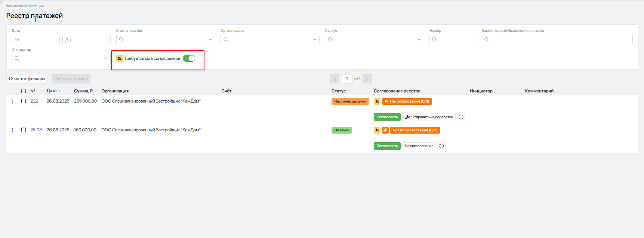644x238 pixels.
Task: Check the select-all checkbox in table header
Action: (24, 91)
